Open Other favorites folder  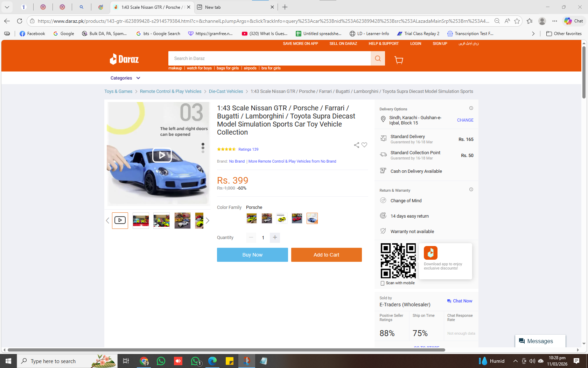pyautogui.click(x=564, y=34)
